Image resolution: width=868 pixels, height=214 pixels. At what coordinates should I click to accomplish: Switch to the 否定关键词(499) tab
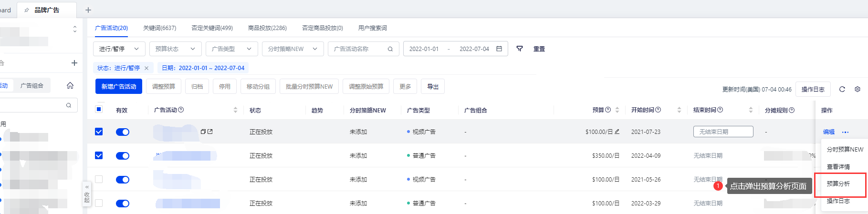coord(212,28)
